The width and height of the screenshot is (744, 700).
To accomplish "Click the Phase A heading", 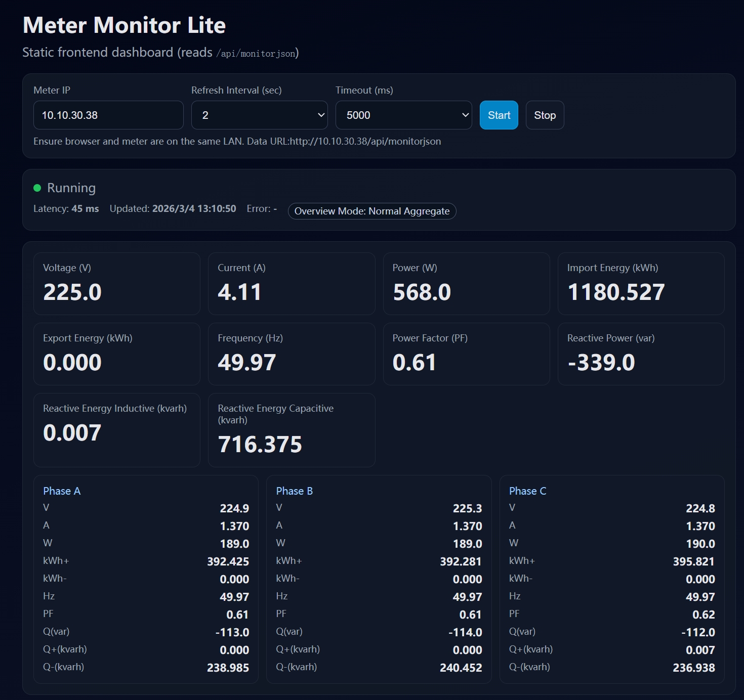I will tap(62, 491).
